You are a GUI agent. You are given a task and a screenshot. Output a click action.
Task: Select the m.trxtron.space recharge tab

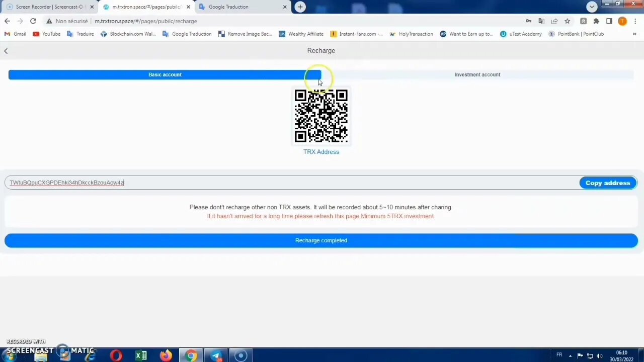click(x=146, y=7)
